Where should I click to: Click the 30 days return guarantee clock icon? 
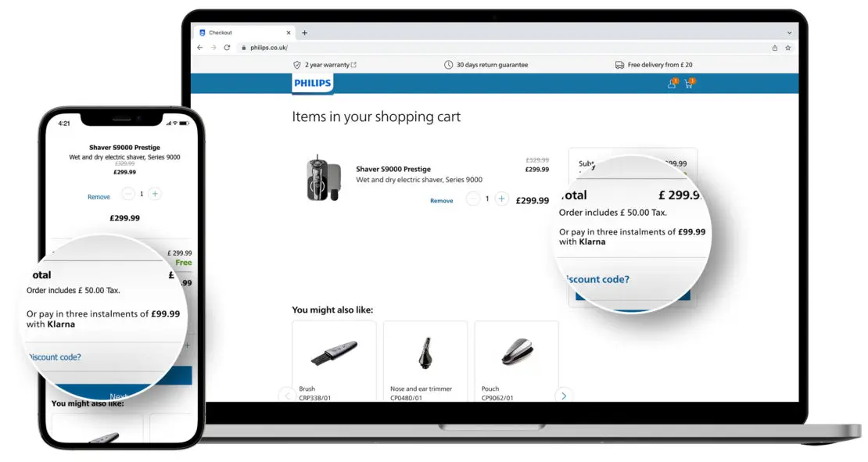click(x=448, y=65)
